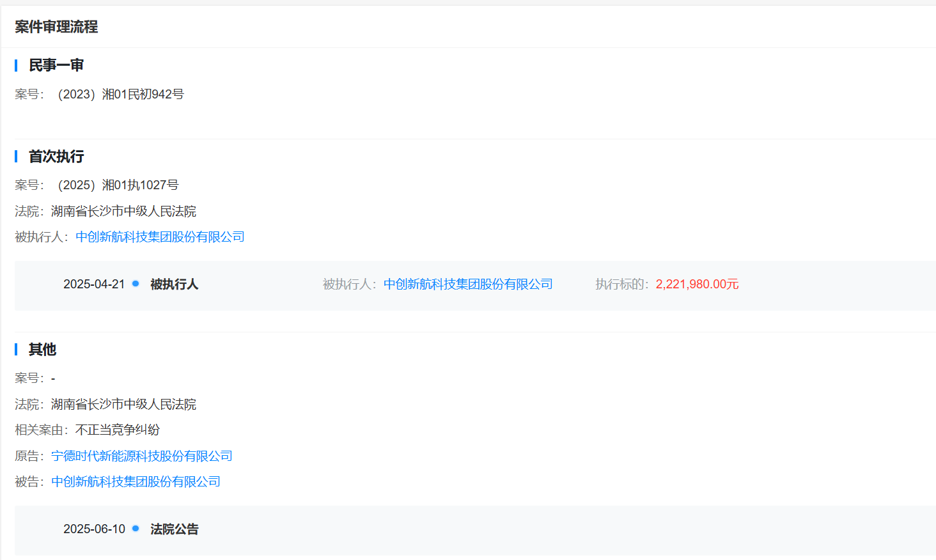Click the 被执行人 bold event label

[x=175, y=284]
